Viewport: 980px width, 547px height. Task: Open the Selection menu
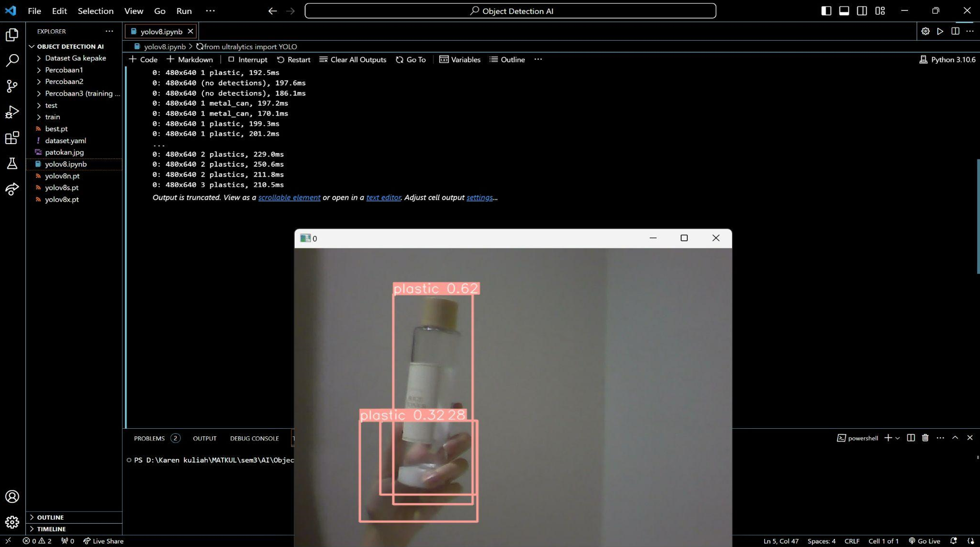(x=95, y=10)
